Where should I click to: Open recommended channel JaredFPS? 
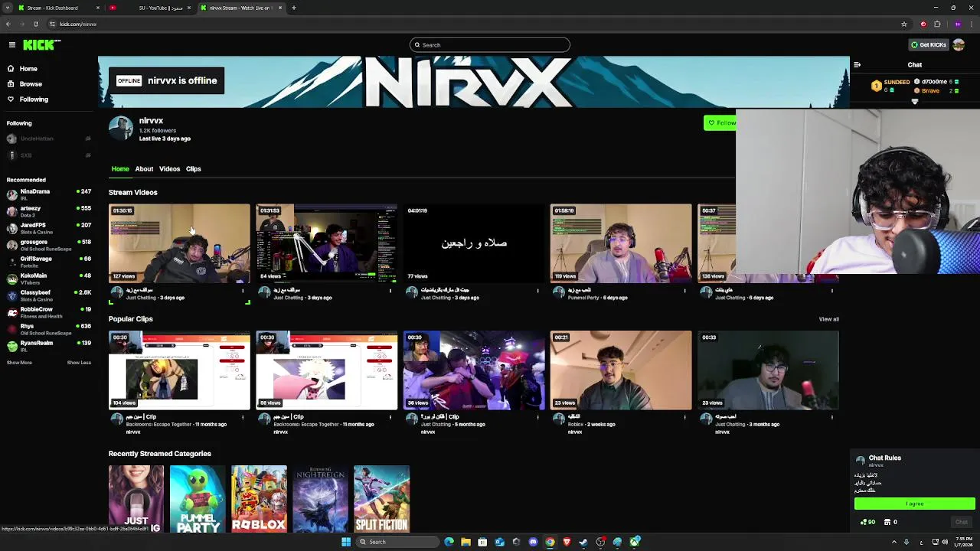(x=49, y=228)
